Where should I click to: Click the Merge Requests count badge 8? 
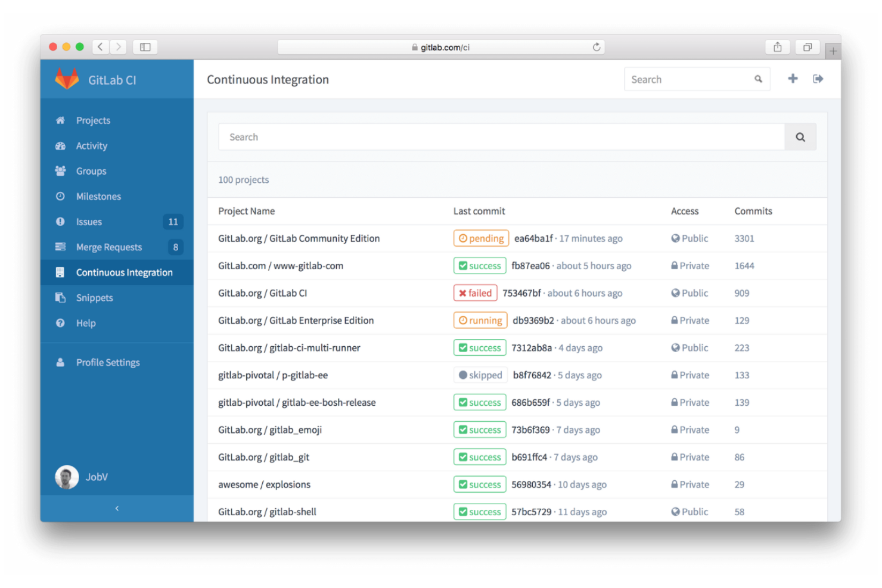click(175, 247)
